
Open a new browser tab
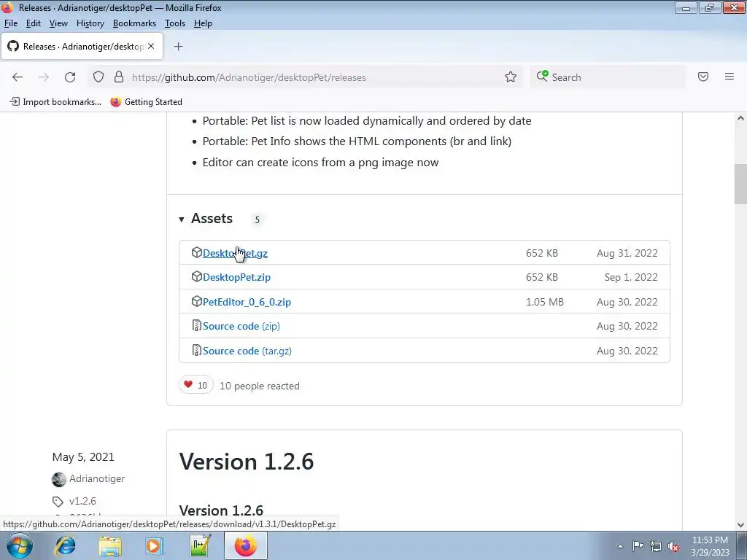pos(178,46)
